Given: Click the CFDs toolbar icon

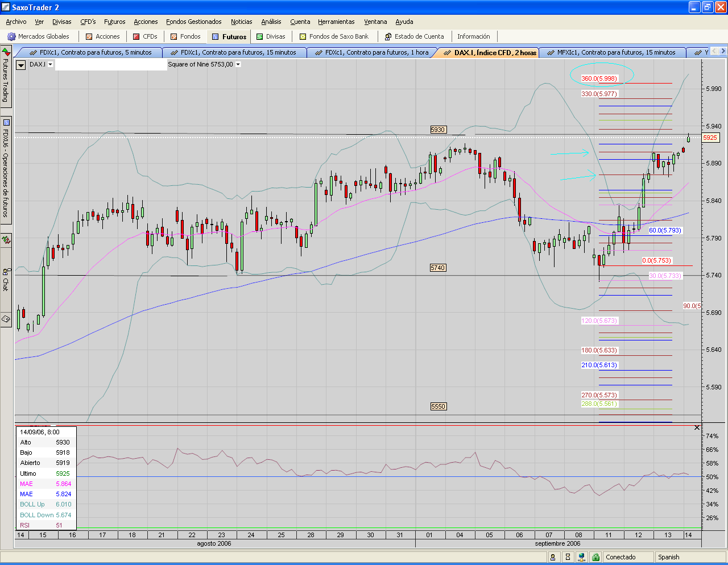Looking at the screenshot, I should click(136, 36).
